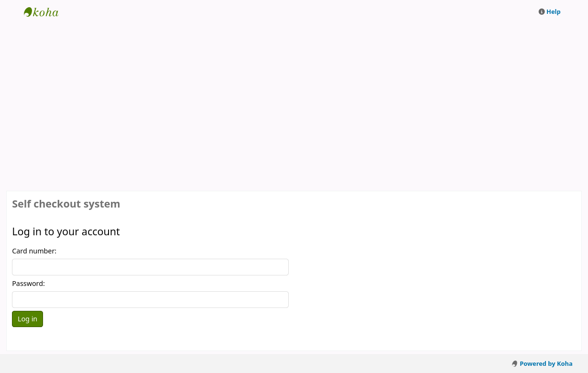The height and width of the screenshot is (373, 588).
Task: Click the word "Koha" in footer link
Action: [565, 364]
